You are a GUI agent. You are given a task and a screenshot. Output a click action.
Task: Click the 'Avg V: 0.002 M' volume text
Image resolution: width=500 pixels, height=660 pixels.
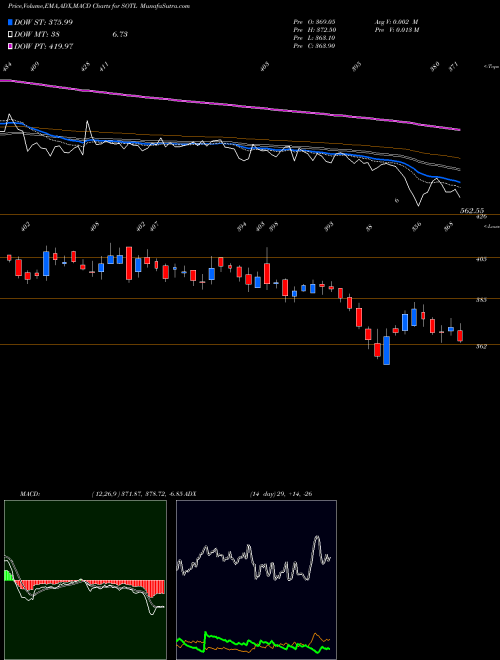pos(396,21)
